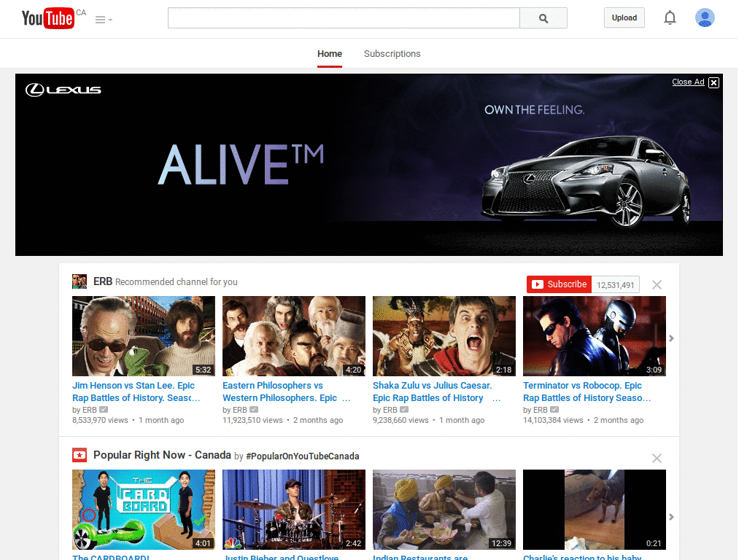This screenshot has width=747, height=560.
Task: Open Indian Restaurants video thumbnail
Action: pos(444,510)
